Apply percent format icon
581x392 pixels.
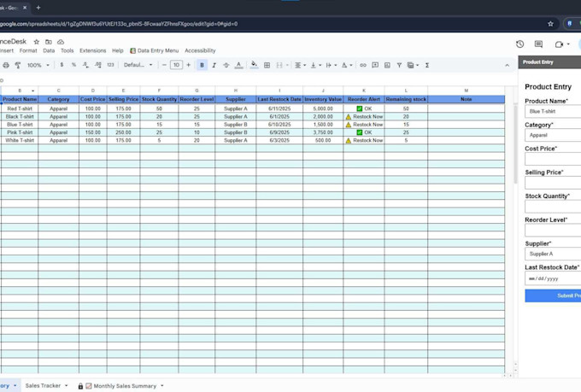[x=73, y=65]
